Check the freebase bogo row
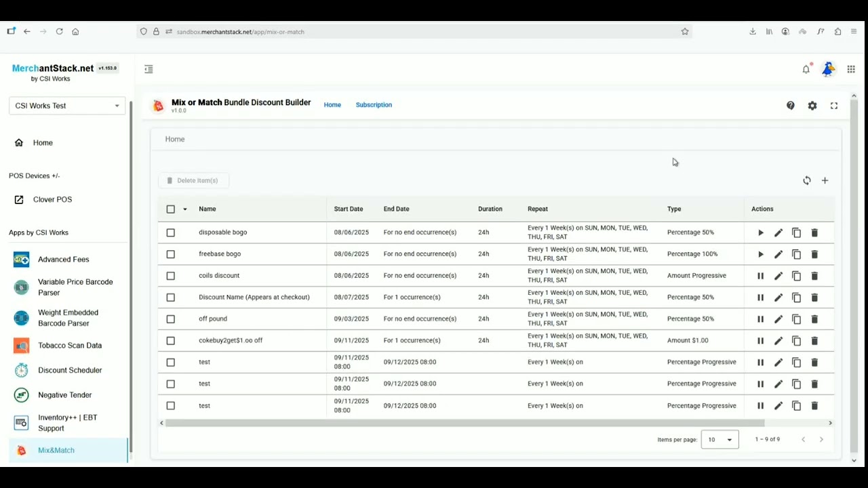 [x=170, y=254]
